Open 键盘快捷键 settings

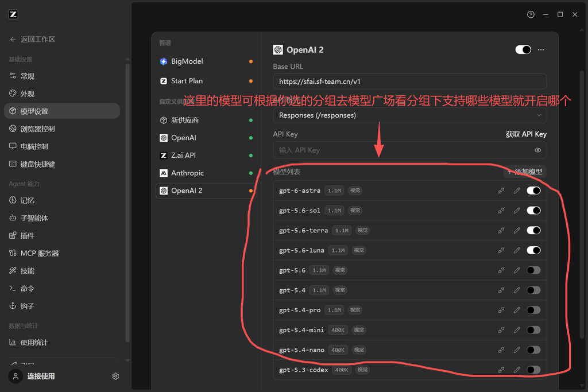pos(62,164)
